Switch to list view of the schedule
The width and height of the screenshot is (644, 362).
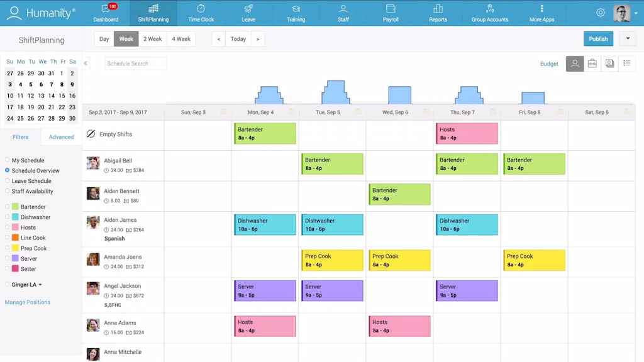626,63
